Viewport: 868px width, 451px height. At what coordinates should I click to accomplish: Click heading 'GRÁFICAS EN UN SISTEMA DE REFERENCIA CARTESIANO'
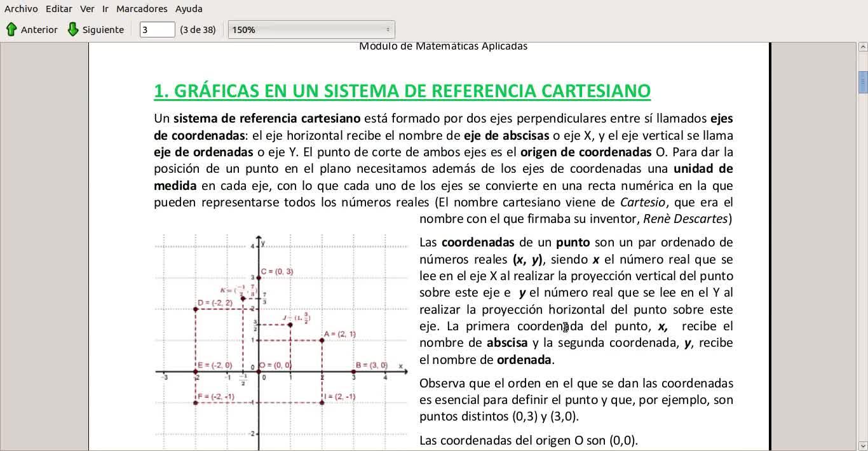coord(412,91)
